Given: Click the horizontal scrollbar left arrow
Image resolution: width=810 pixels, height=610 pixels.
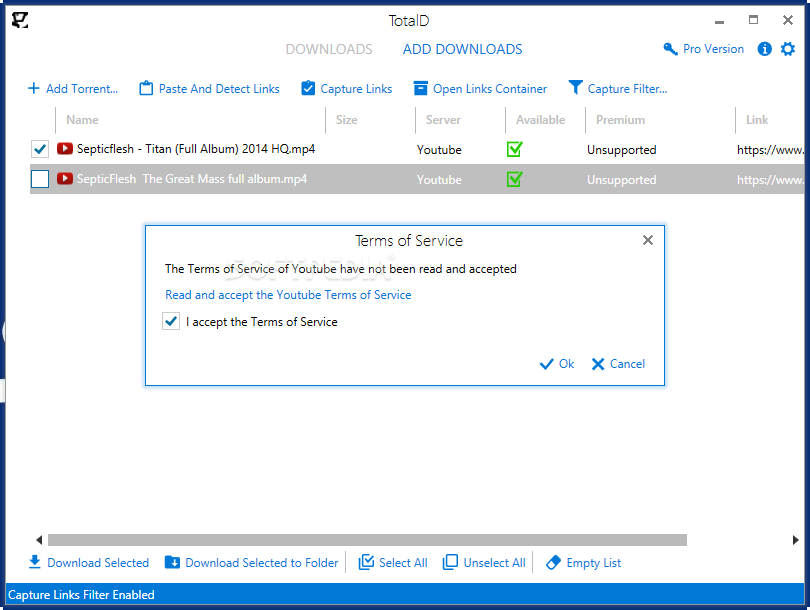Looking at the screenshot, I should [39, 540].
